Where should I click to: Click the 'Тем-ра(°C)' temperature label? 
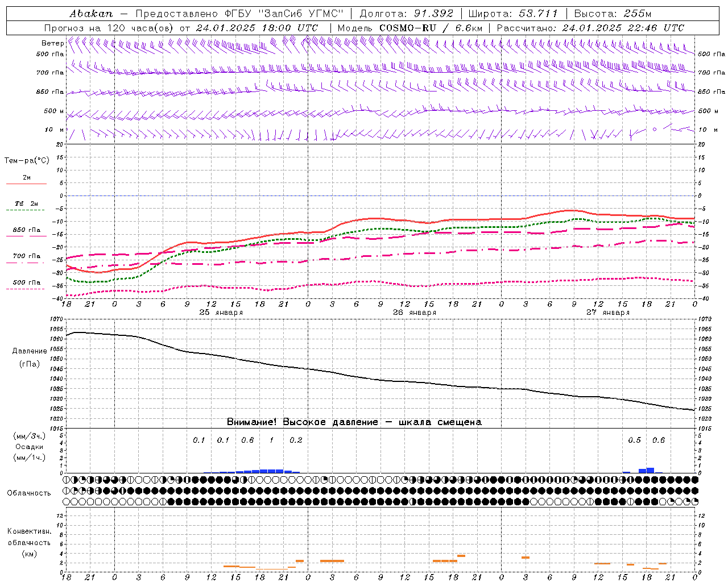27,161
